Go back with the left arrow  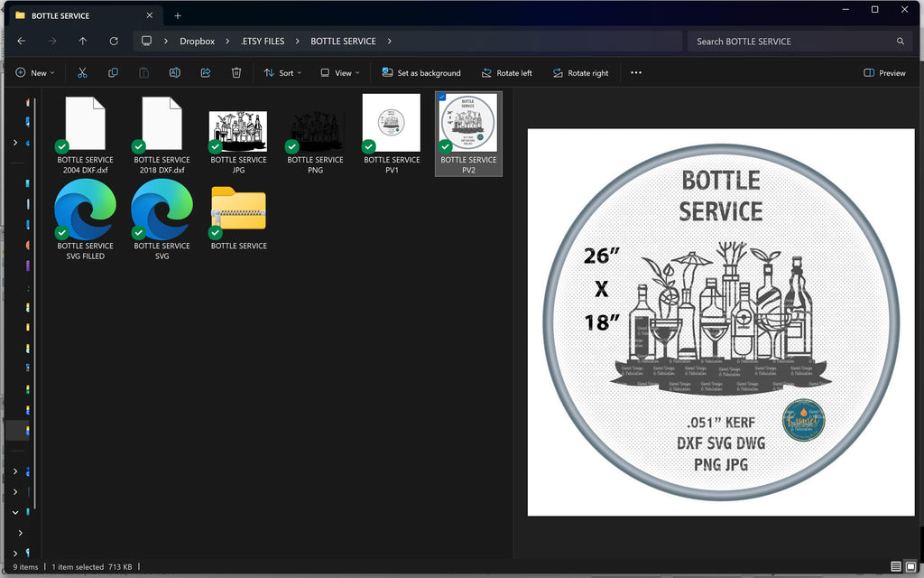click(x=22, y=41)
